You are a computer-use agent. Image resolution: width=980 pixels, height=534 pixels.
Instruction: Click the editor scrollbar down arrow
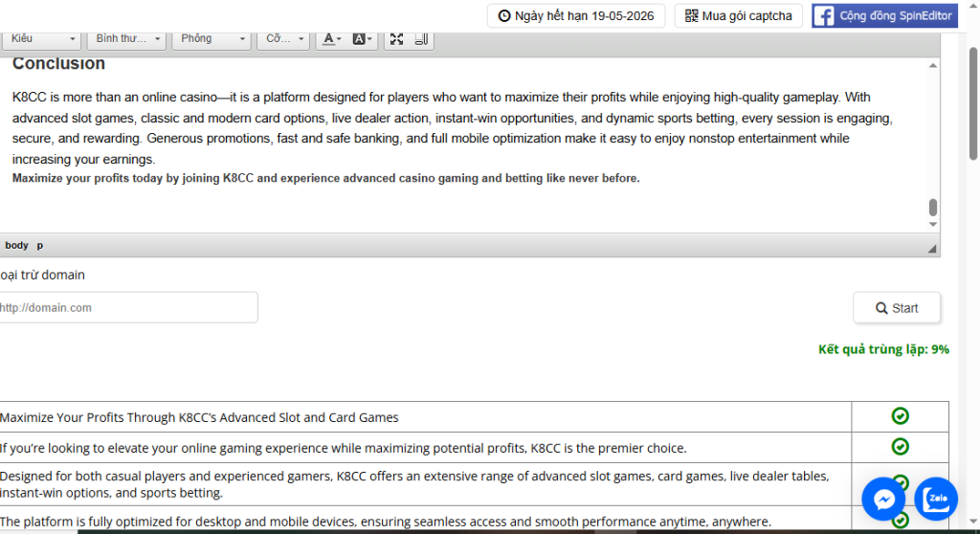[x=933, y=225]
